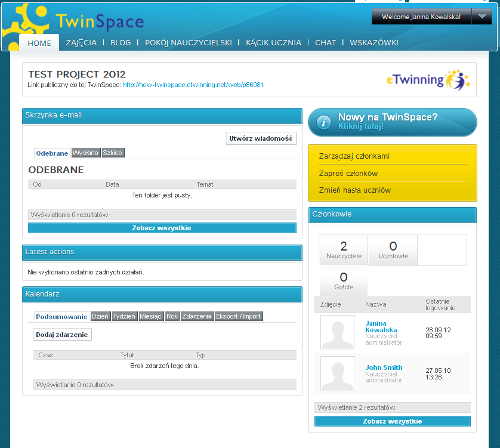Click the Latest actions panel header
Viewport: 500px width, 448px height.
click(x=162, y=252)
